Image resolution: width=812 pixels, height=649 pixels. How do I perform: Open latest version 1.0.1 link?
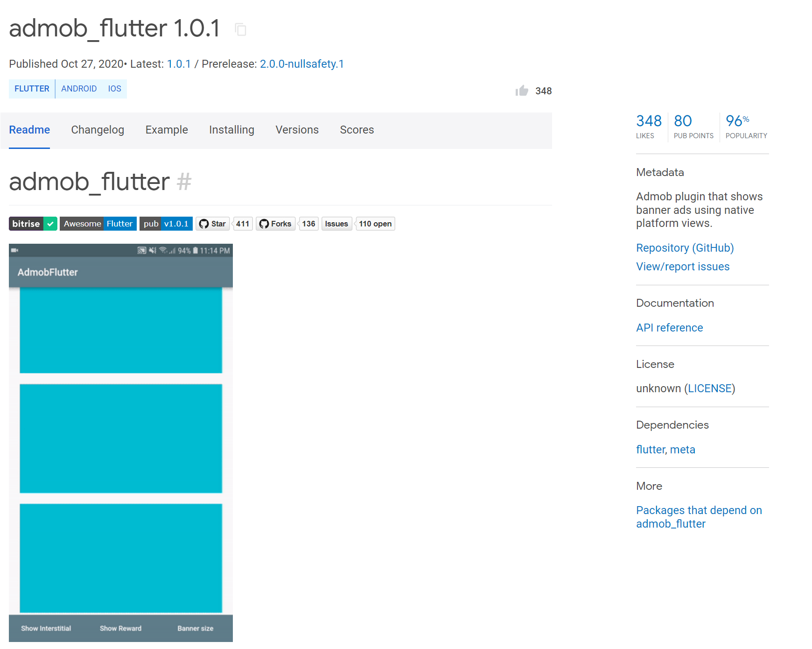point(179,64)
